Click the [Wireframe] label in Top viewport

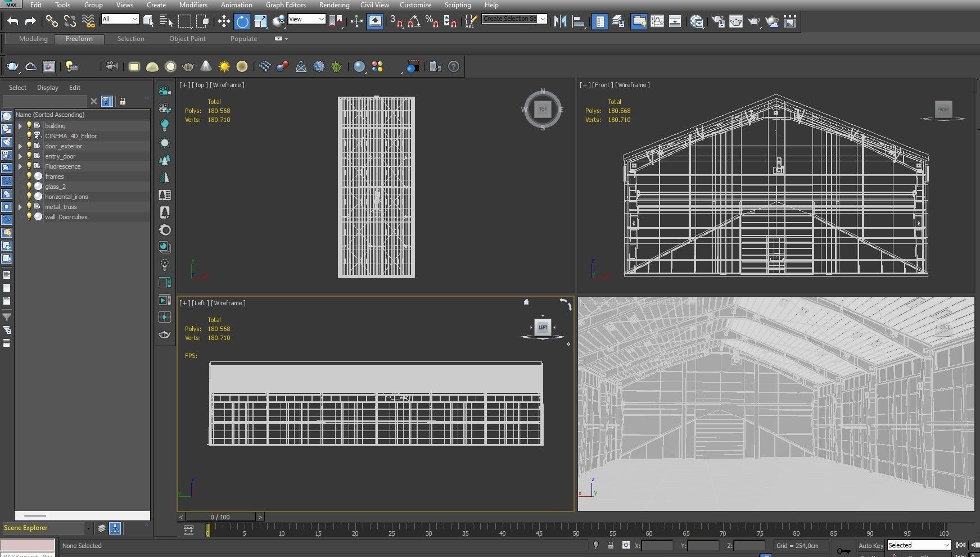point(227,85)
